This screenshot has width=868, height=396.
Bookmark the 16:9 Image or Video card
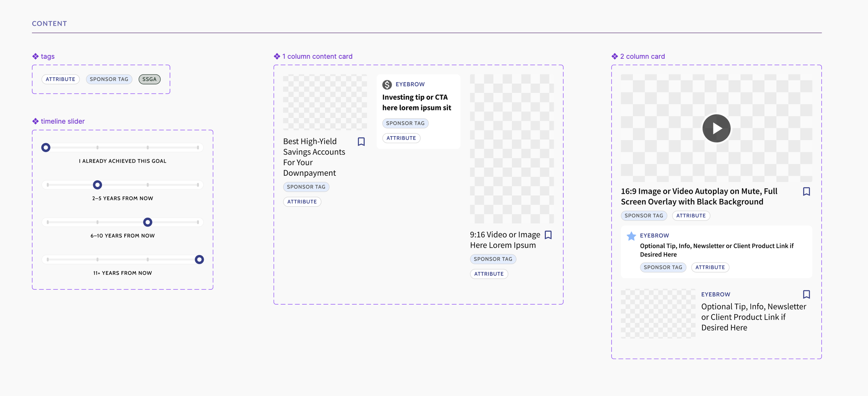[x=806, y=192]
